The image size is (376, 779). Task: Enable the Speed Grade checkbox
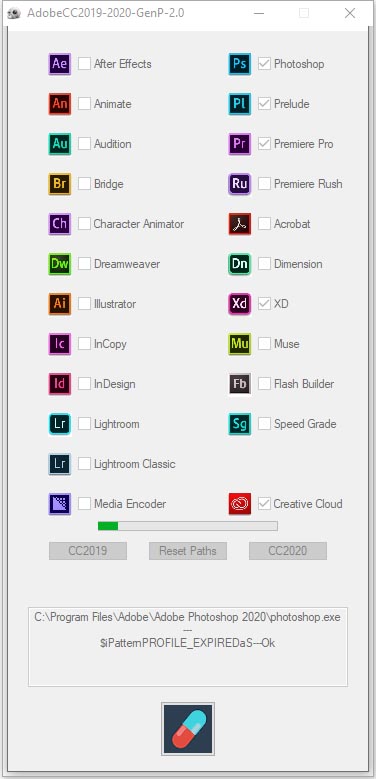(265, 424)
